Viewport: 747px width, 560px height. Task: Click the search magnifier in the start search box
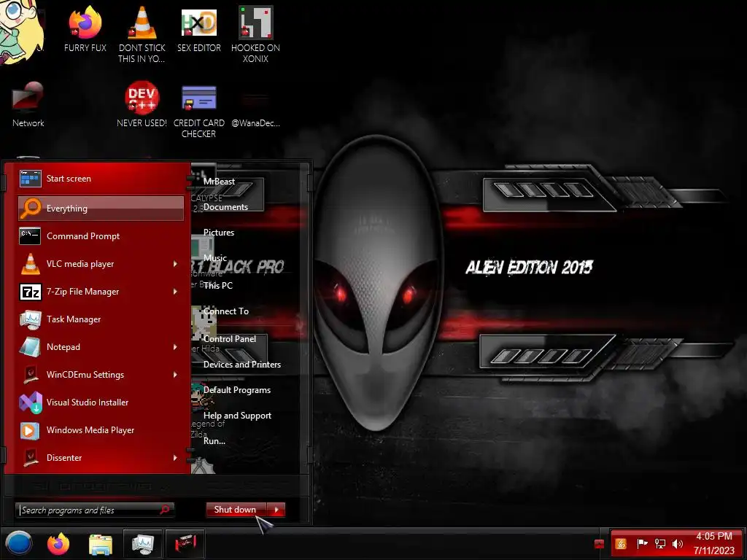[165, 510]
